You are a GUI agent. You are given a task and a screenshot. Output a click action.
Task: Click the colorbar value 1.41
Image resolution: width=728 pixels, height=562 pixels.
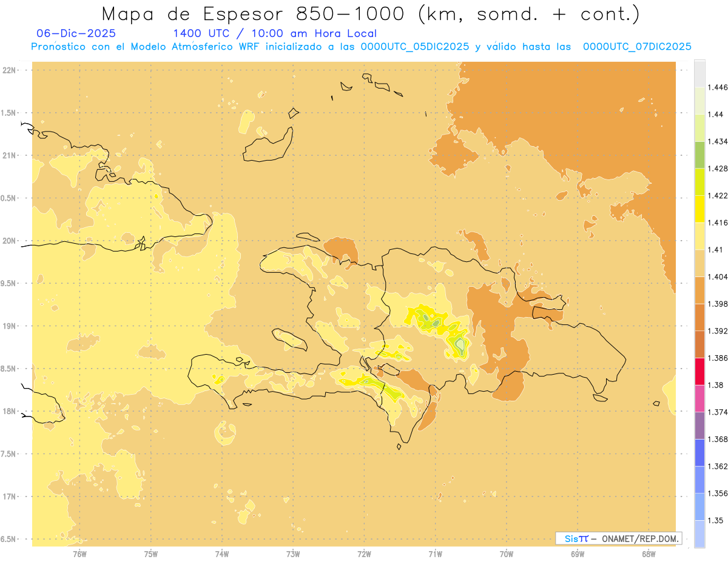click(716, 249)
